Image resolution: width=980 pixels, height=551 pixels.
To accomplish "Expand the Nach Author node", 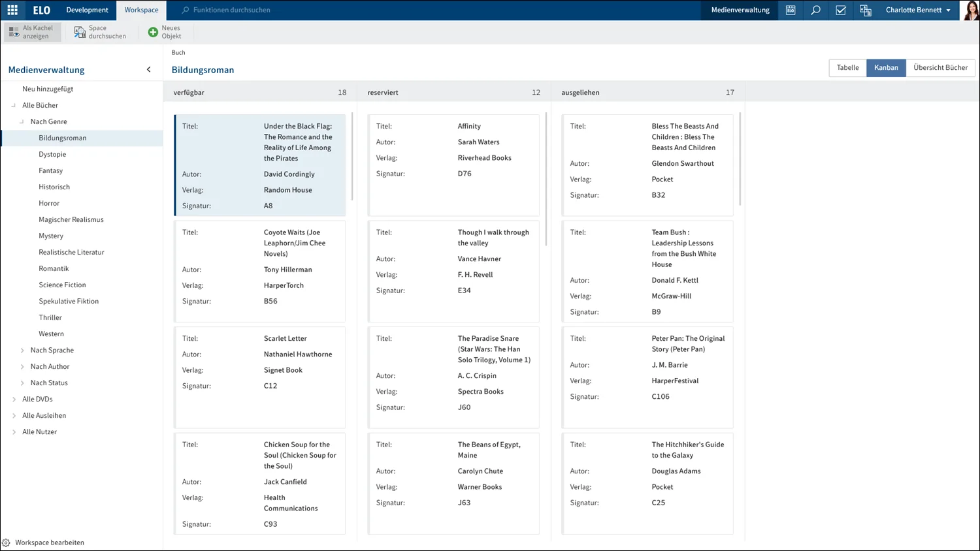I will pyautogui.click(x=22, y=367).
